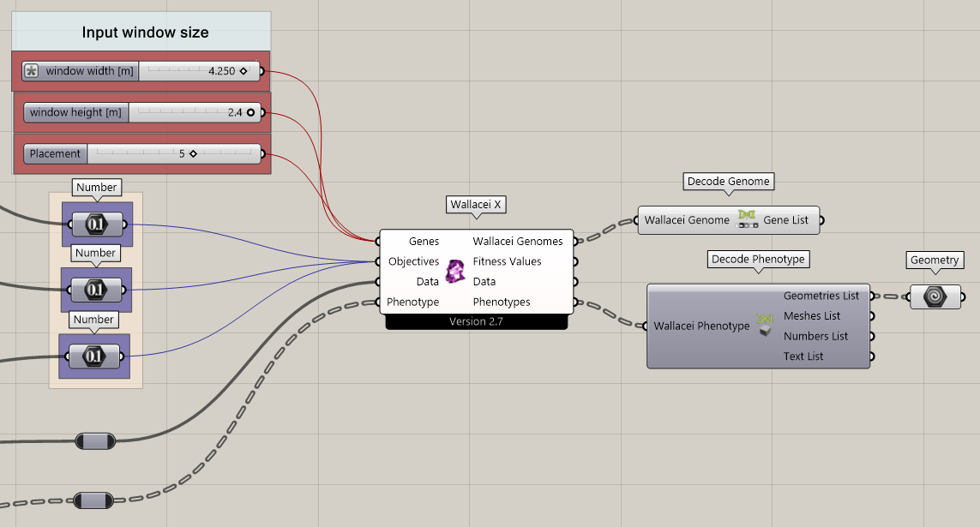The image size is (980, 527).
Task: Select the solid-wire relay capsule near bottom left
Action: pos(97,440)
